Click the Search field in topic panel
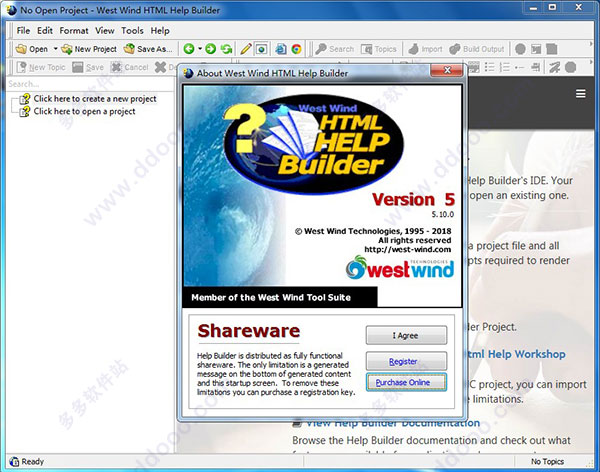The height and width of the screenshot is (472, 600). tap(90, 84)
